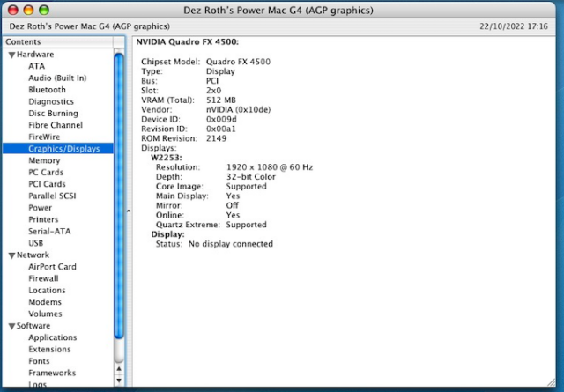
Task: Click the Chipset Model value Quadro FX 4500
Action: [238, 62]
